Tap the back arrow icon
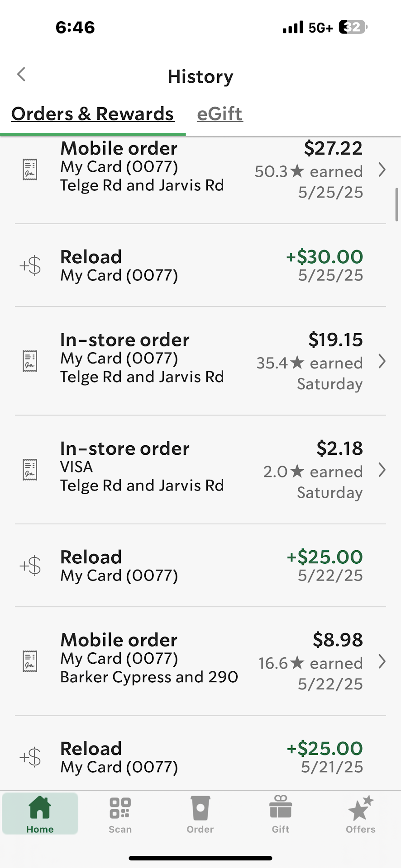The height and width of the screenshot is (868, 401). point(21,75)
